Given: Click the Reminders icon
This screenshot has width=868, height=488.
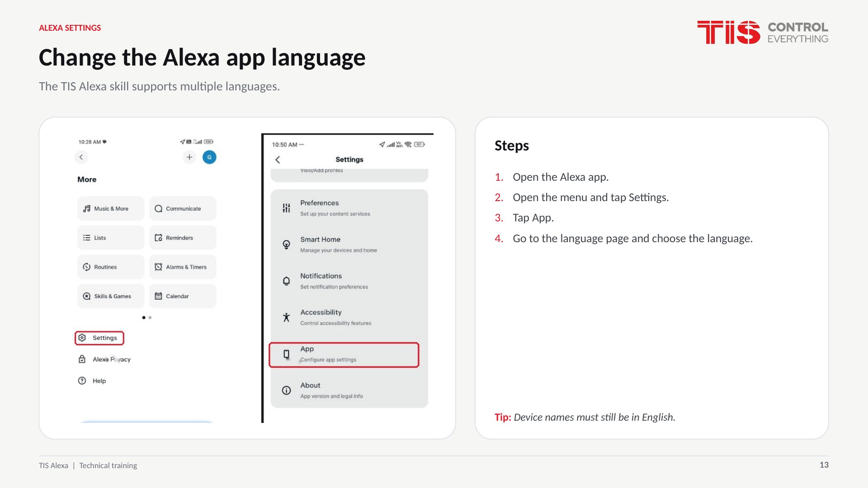Looking at the screenshot, I should pyautogui.click(x=158, y=238).
